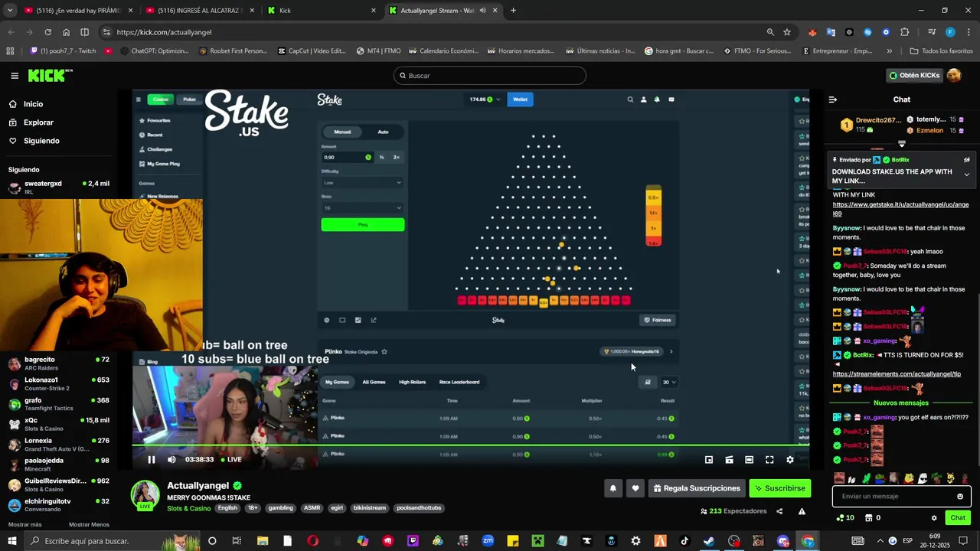This screenshot has width=980, height=551.
Task: Click the Slots & Casino category link
Action: click(188, 508)
